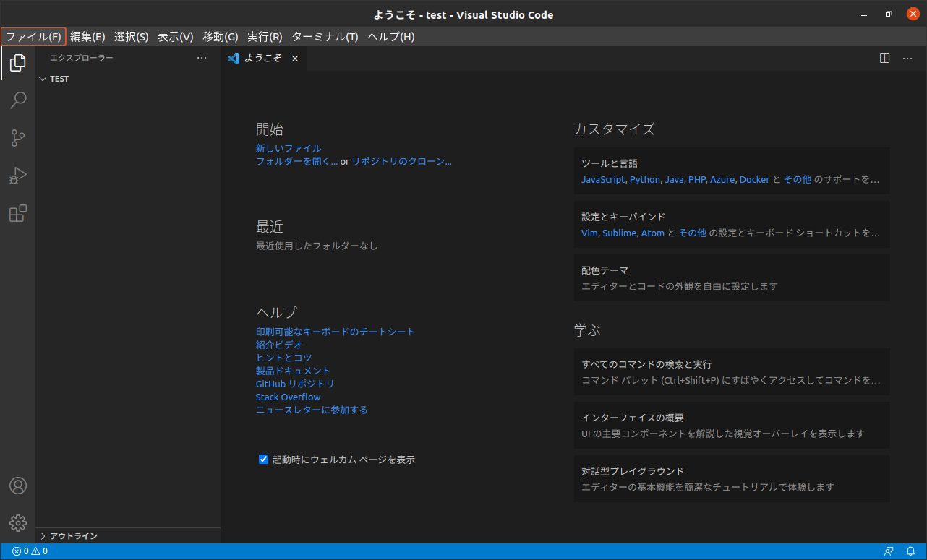Click the Azure link
The image size is (927, 560).
(x=722, y=179)
